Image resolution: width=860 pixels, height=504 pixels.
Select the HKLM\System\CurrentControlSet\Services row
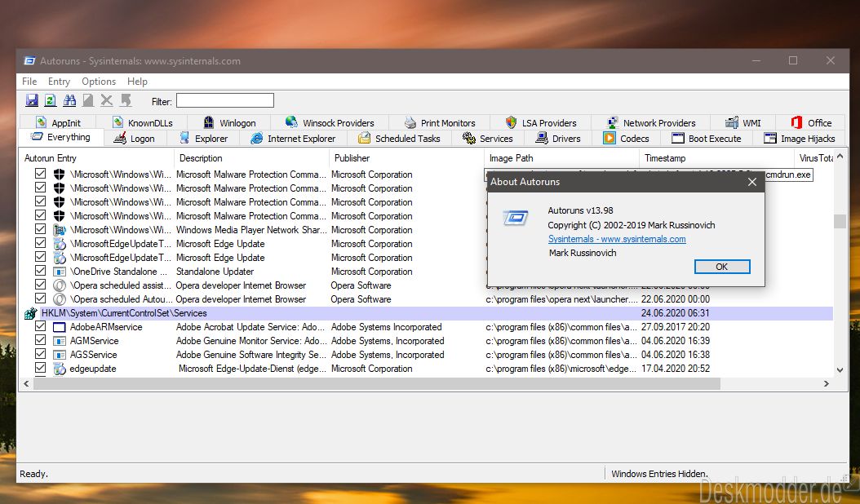click(427, 313)
